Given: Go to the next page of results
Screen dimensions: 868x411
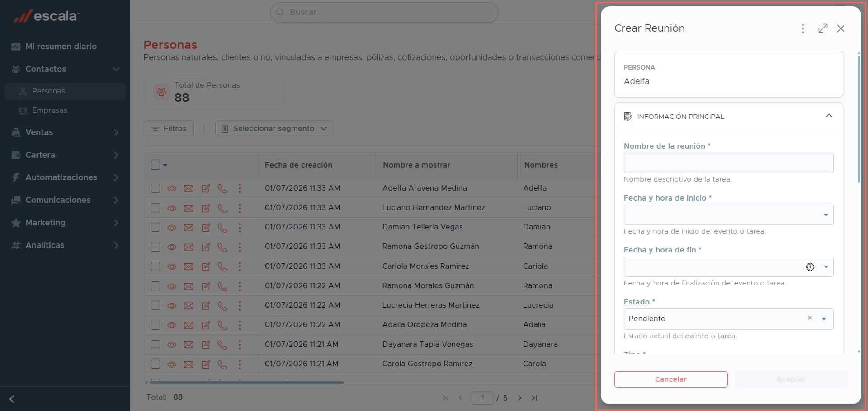Looking at the screenshot, I should pos(519,398).
